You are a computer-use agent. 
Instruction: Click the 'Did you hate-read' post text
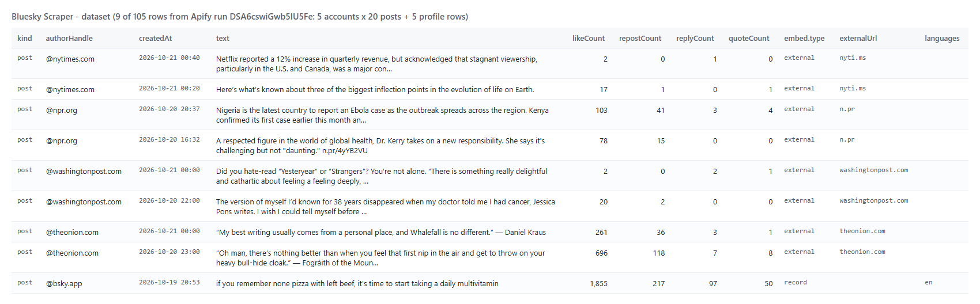pos(382,176)
